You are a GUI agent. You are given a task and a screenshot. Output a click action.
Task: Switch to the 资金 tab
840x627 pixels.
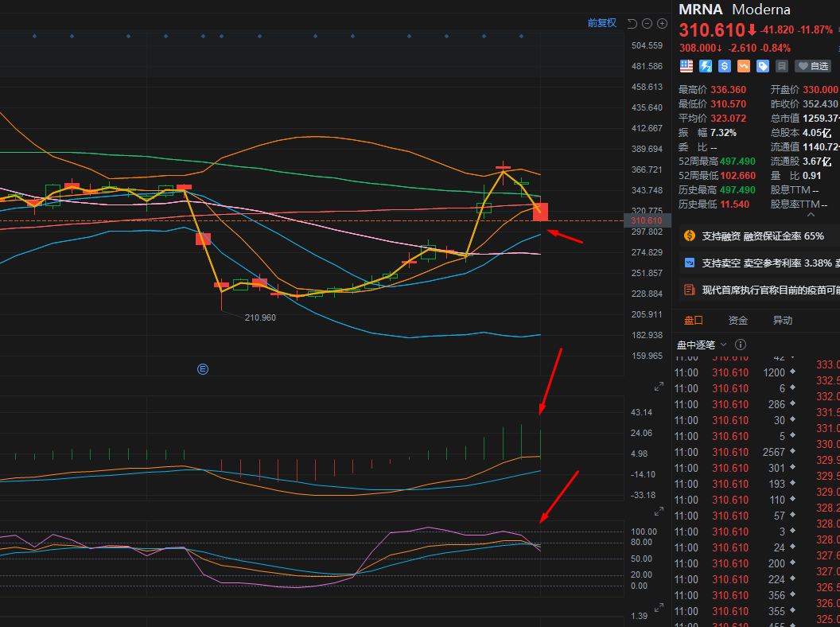pos(737,321)
